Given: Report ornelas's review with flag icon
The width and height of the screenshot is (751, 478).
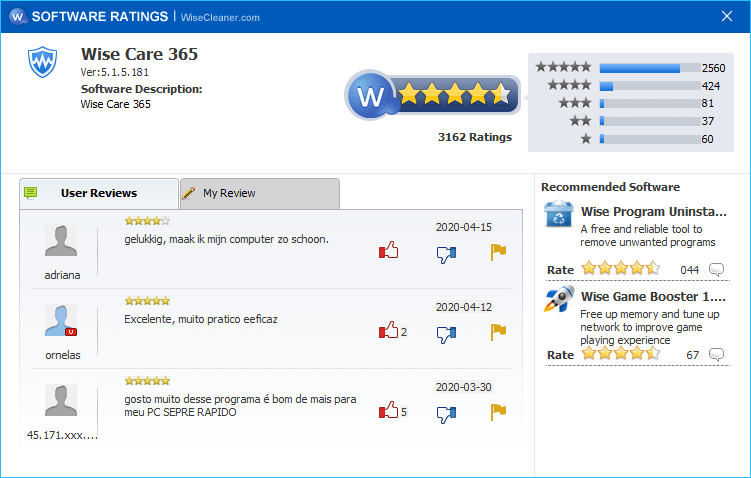Looking at the screenshot, I should [498, 332].
